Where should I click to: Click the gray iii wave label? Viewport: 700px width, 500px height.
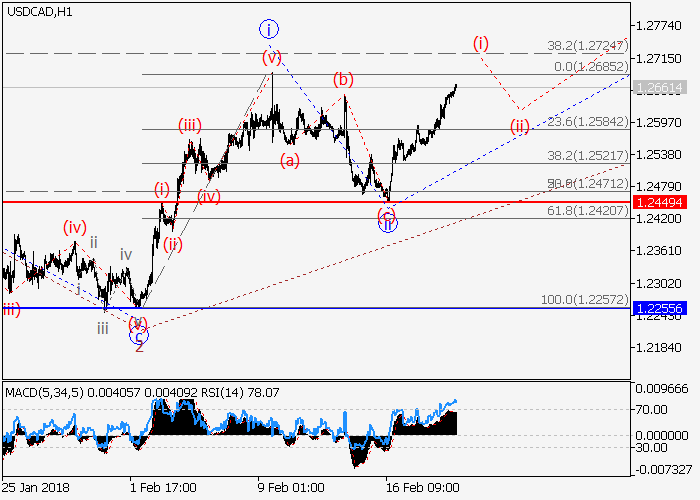(x=103, y=329)
